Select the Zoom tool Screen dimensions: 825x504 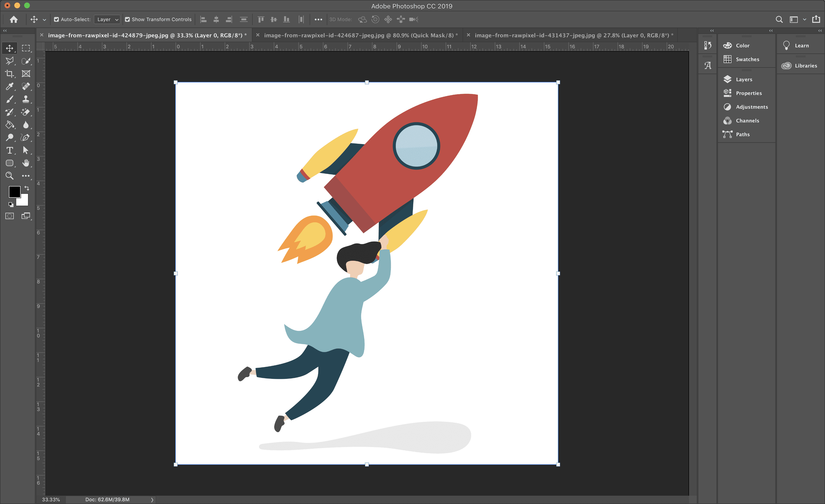pos(9,175)
